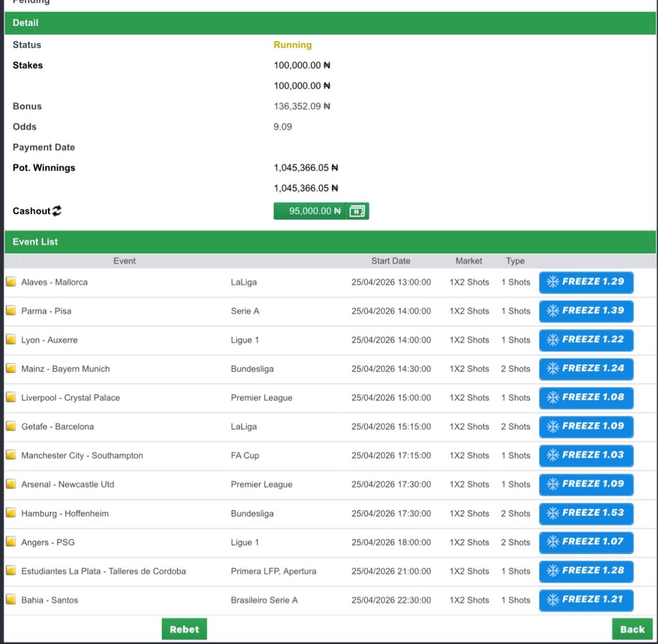Freeze odds 1.21 for Bahia - Santos

[x=586, y=600]
